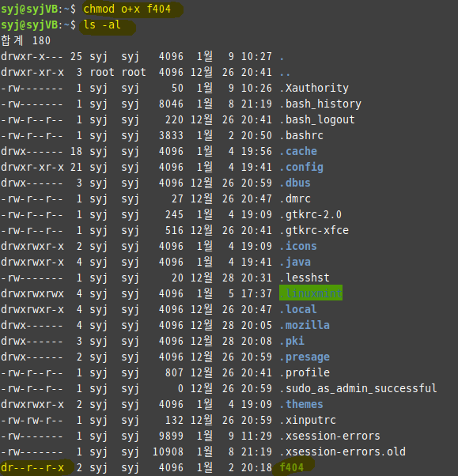Click the size 8046 of .bash_history
The height and width of the screenshot is (476, 458).
(172, 104)
